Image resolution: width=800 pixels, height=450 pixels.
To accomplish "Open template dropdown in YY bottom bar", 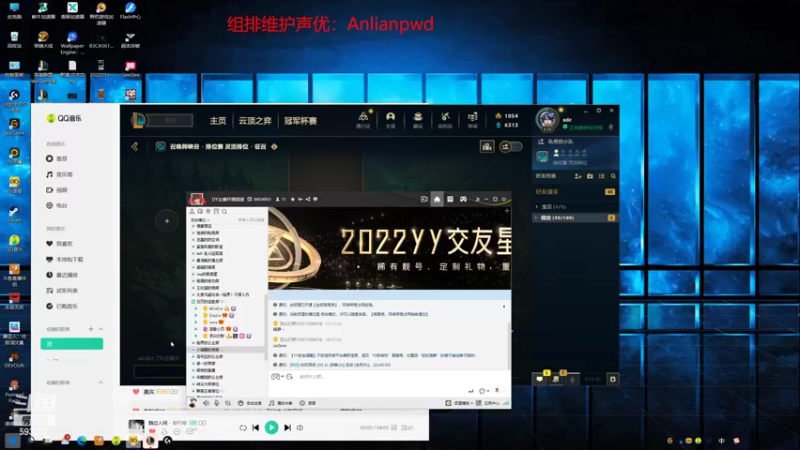I will (459, 403).
